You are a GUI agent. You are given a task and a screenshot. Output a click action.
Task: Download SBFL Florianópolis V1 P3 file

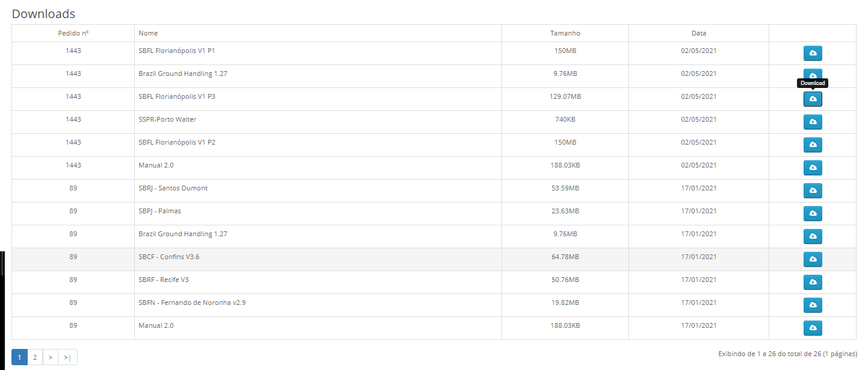(x=813, y=99)
